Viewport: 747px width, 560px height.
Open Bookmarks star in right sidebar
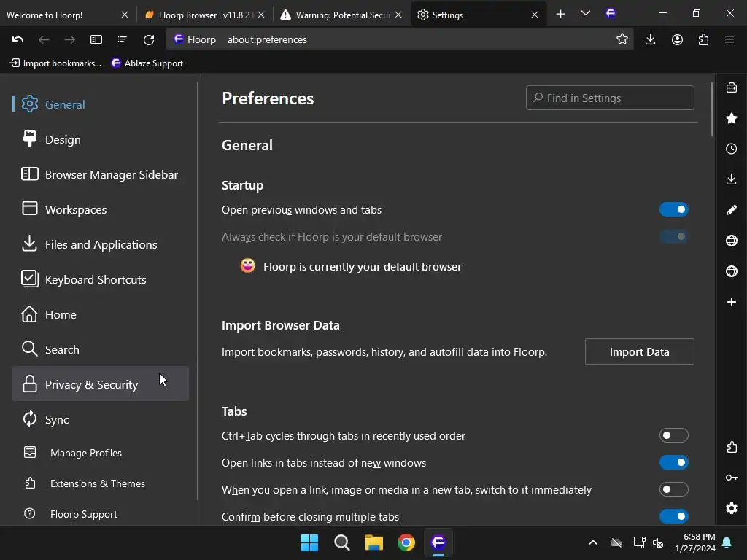[732, 118]
